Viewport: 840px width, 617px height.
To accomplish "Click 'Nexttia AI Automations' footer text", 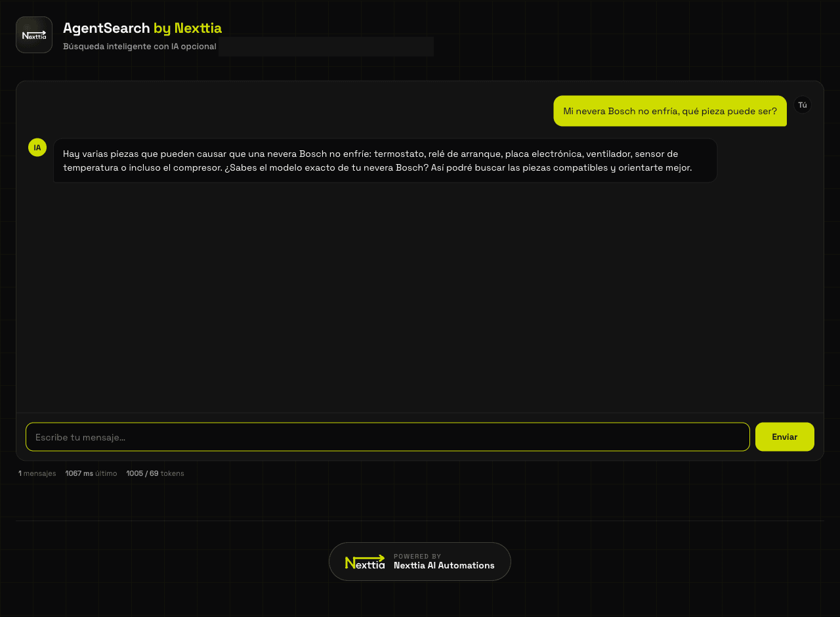I will click(444, 566).
